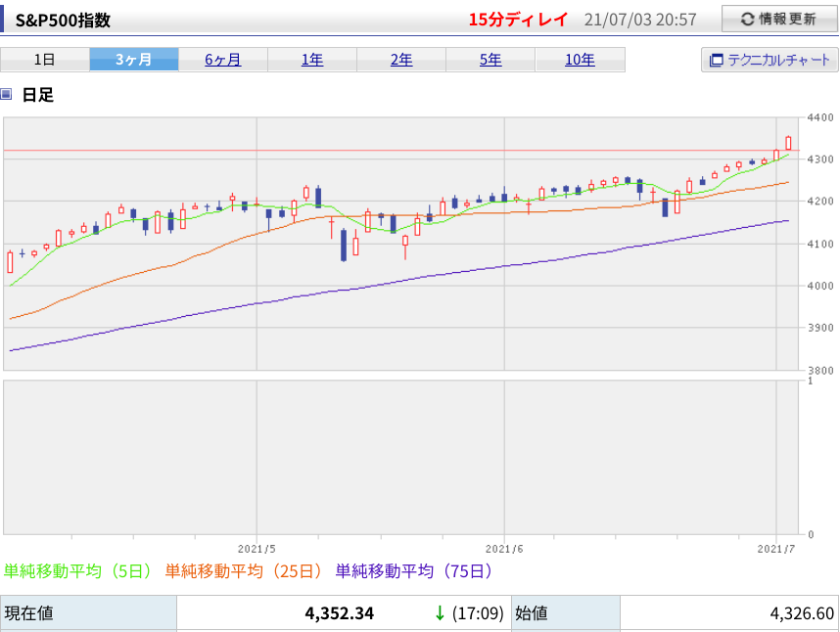Click the 4400 price axis label
Image resolution: width=840 pixels, height=632 pixels.
tap(820, 117)
